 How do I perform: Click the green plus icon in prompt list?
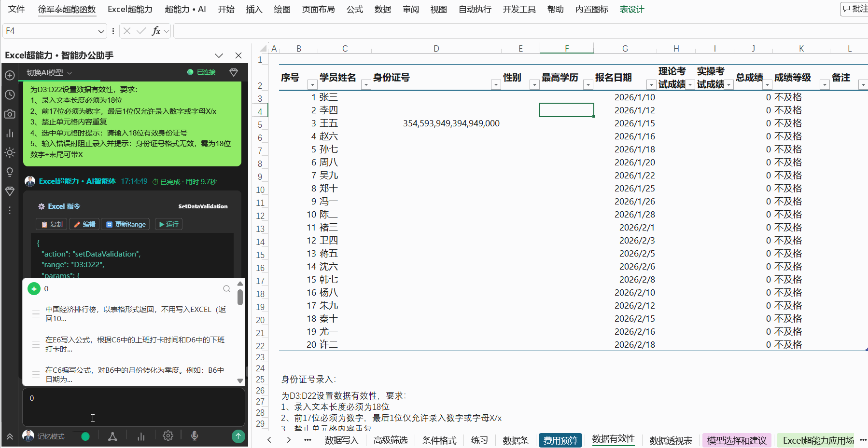(34, 288)
